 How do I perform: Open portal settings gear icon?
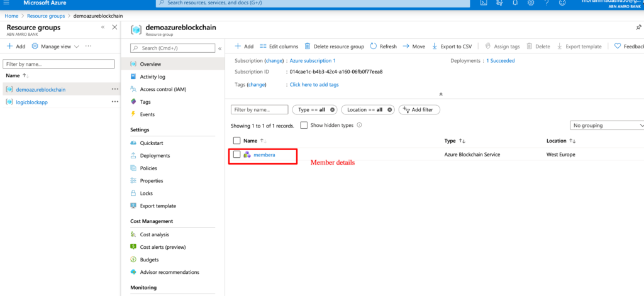(x=531, y=3)
